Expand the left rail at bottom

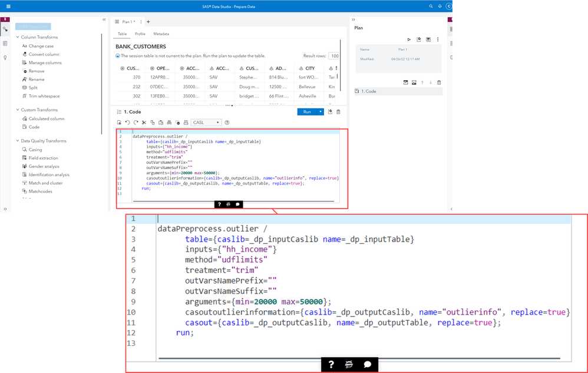pyautogui.click(x=5, y=209)
